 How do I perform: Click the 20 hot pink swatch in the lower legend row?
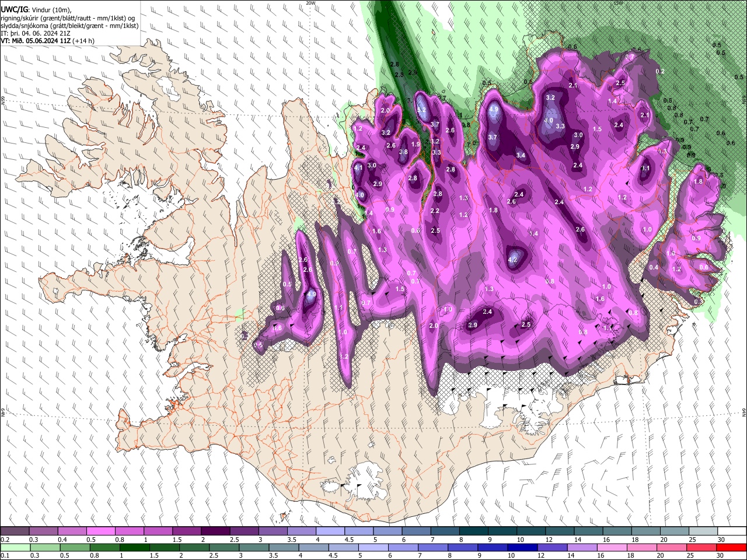tap(671, 547)
